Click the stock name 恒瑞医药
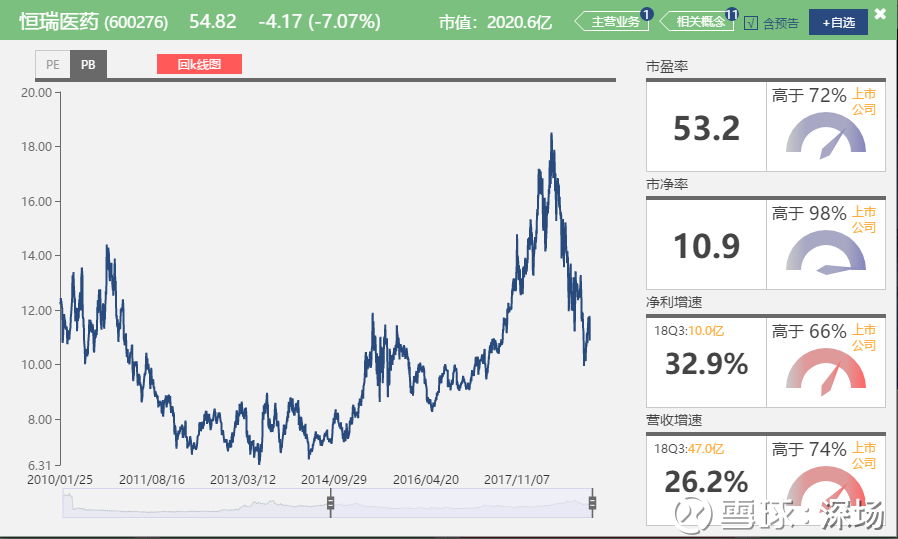 (x=59, y=22)
